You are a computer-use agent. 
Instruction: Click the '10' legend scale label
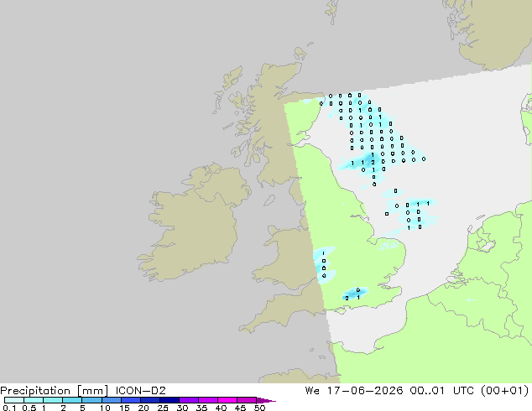(x=105, y=408)
